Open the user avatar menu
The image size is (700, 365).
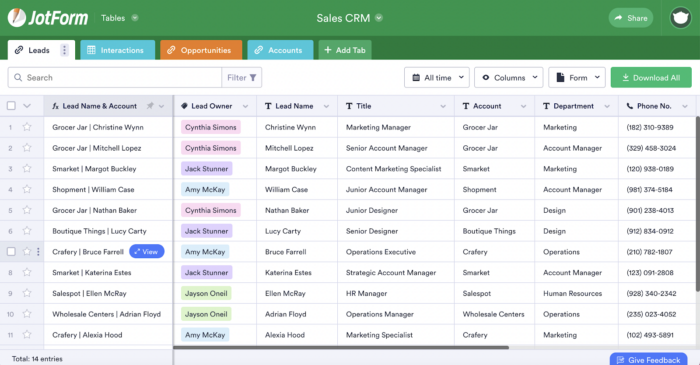(680, 18)
